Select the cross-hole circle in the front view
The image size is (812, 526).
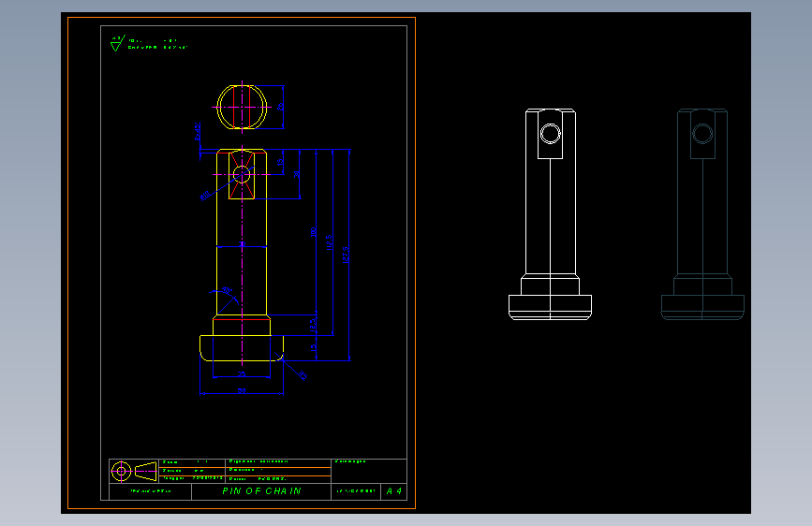242,174
